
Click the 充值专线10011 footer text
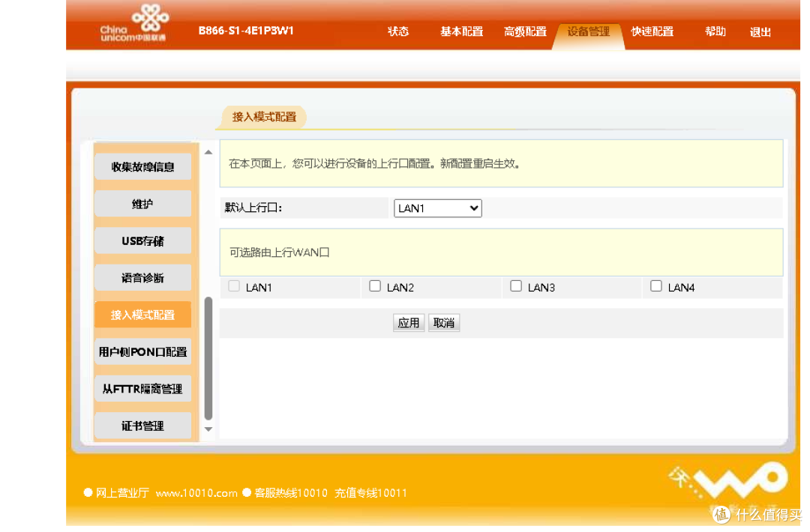coord(371,493)
